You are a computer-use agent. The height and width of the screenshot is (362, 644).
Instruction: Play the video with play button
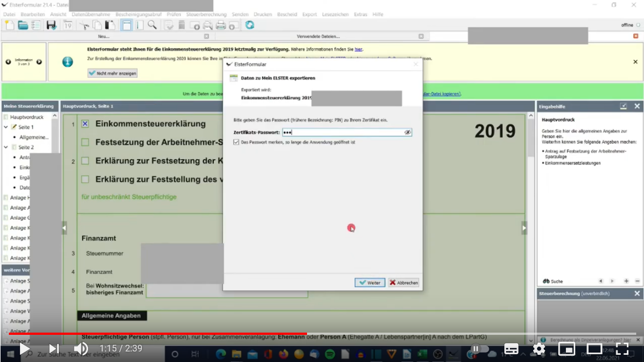[x=24, y=349]
